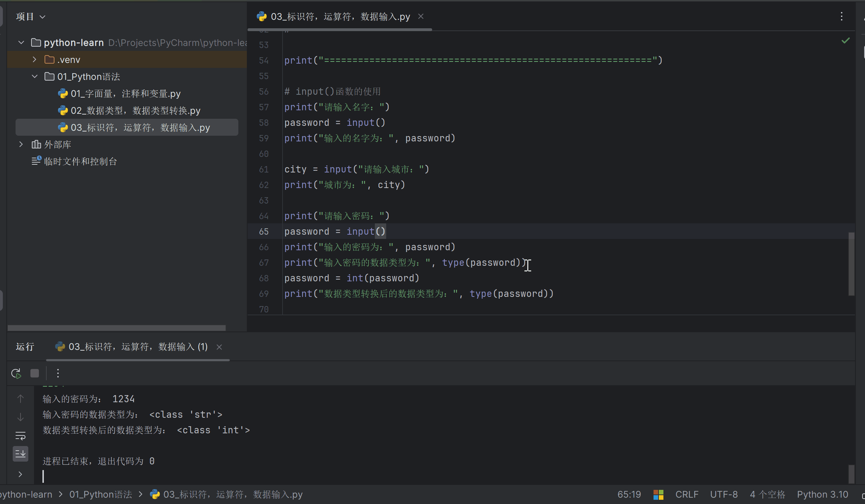The height and width of the screenshot is (504, 865).
Task: Click the UTF-8 encoding selector
Action: (x=724, y=494)
